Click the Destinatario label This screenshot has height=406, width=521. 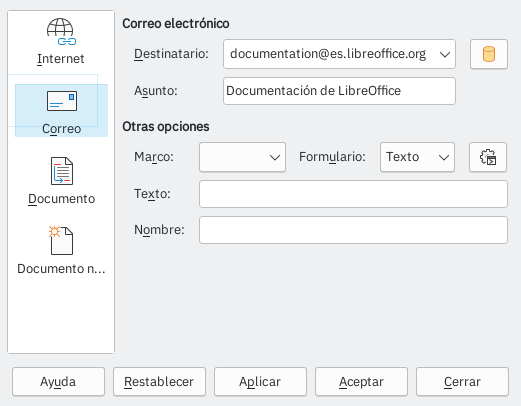(171, 54)
